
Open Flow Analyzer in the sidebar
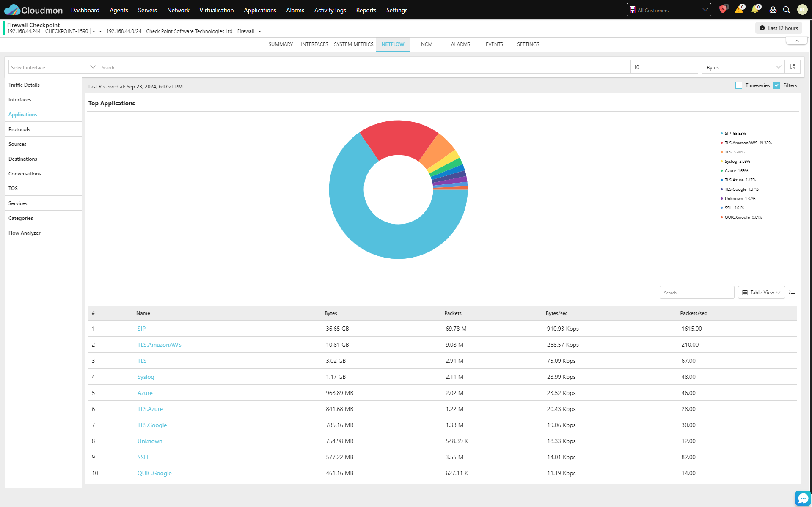43,233
